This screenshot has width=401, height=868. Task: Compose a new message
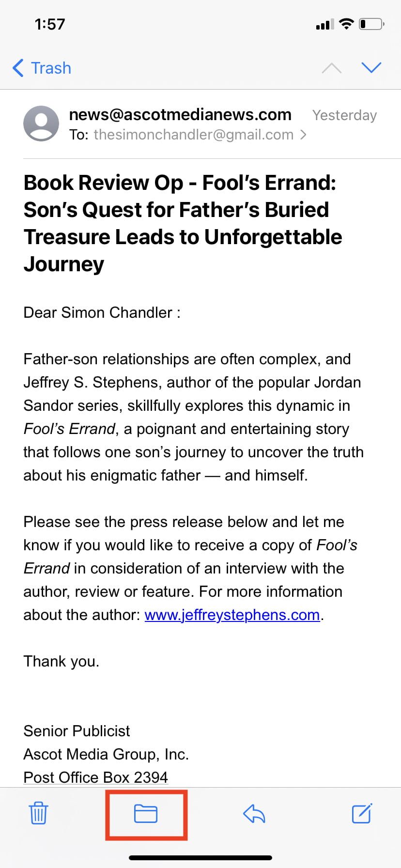362,813
